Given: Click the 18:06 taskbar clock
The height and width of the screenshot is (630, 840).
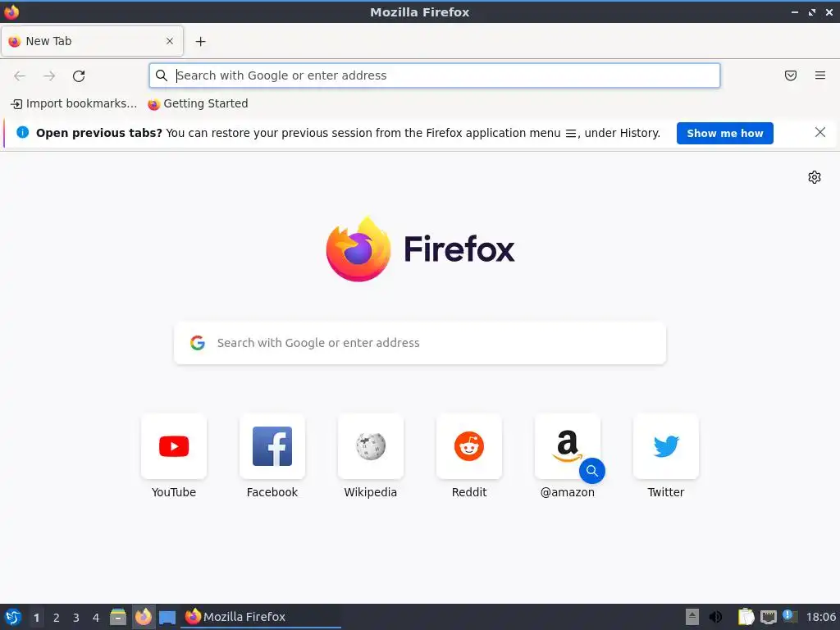Looking at the screenshot, I should [820, 617].
